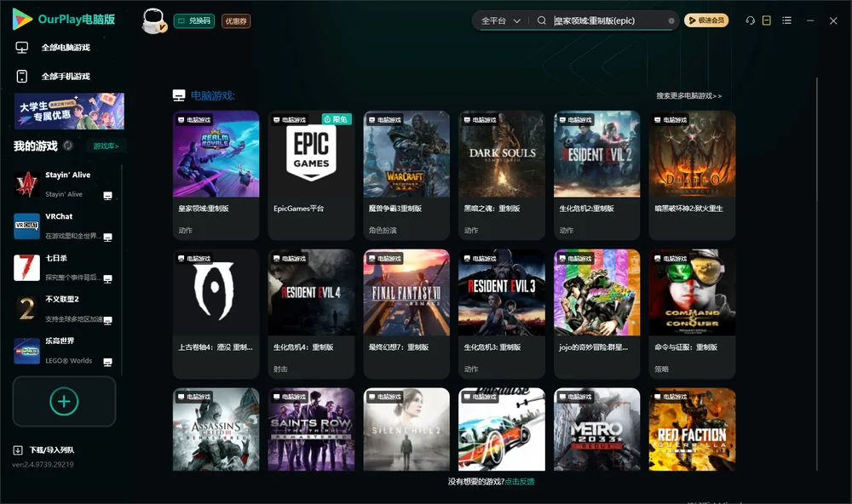Open the main menu list icon
Screen dimensions: 852x504
[x=786, y=20]
